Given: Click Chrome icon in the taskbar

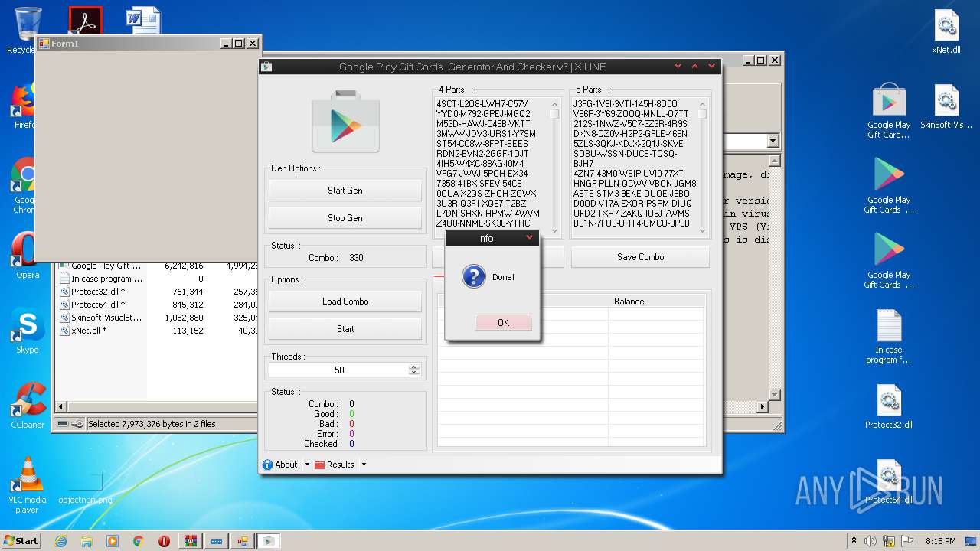Looking at the screenshot, I should pyautogui.click(x=139, y=541).
